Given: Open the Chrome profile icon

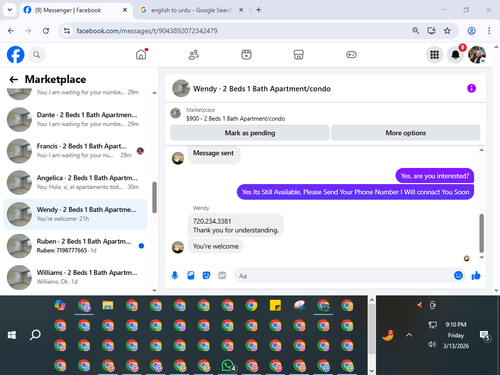Looking at the screenshot, I should pyautogui.click(x=471, y=31).
